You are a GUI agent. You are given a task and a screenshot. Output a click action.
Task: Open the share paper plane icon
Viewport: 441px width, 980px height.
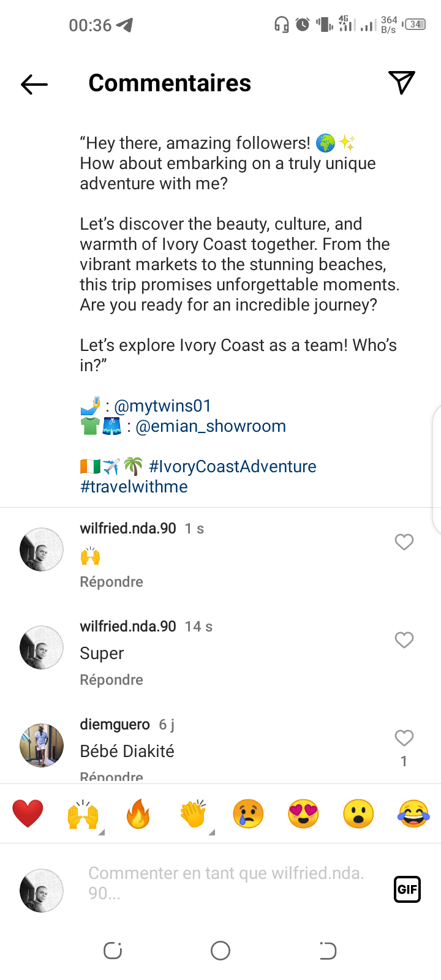[x=402, y=83]
